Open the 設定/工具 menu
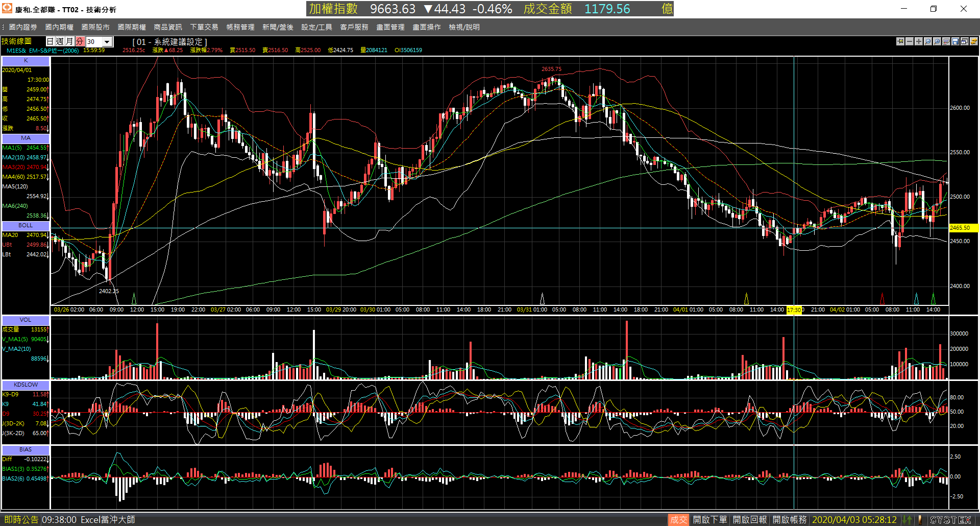Image resolution: width=980 pixels, height=526 pixels. [x=316, y=27]
